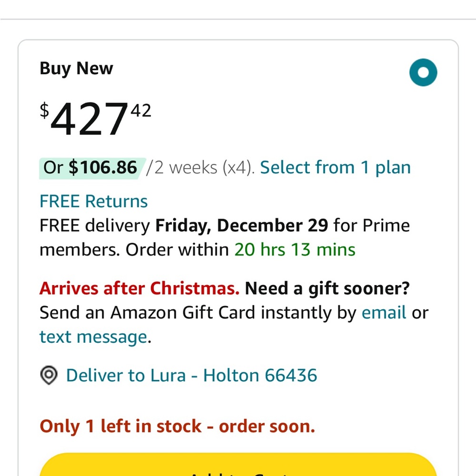
Task: Click the Buy New heading
Action: coord(76,69)
